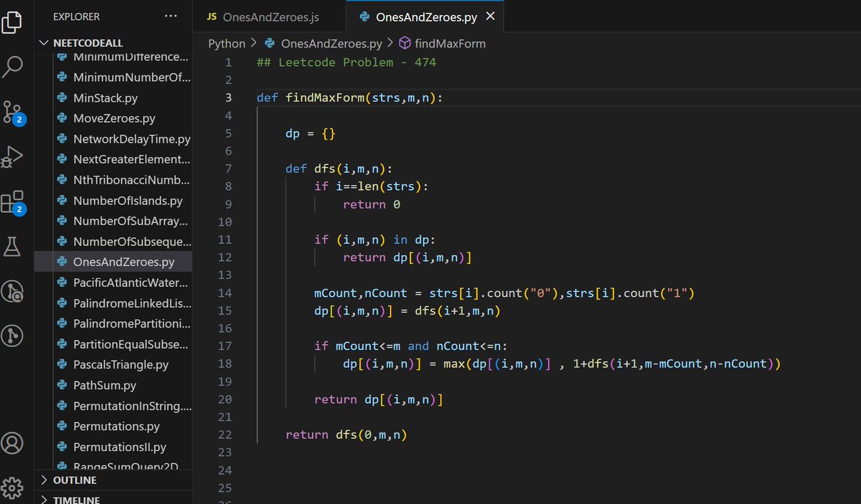Click Python icon beside MinStack.py

click(x=62, y=98)
